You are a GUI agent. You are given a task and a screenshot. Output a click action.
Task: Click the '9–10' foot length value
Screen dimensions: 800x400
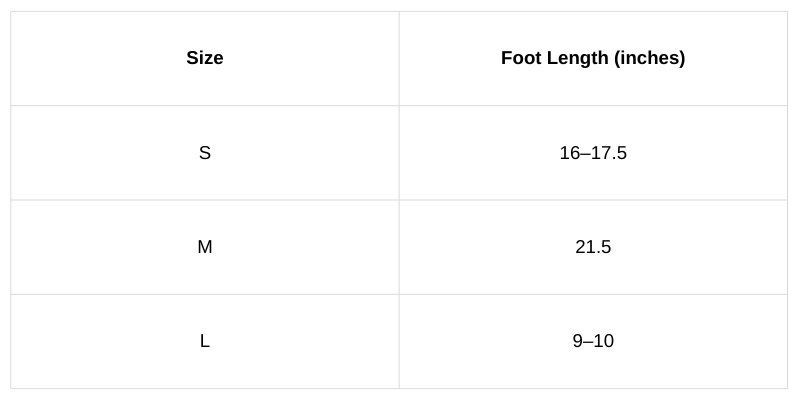tap(593, 341)
